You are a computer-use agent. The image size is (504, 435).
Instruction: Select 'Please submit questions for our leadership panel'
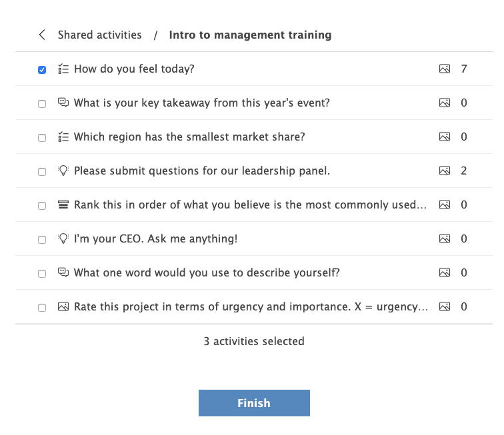(201, 171)
